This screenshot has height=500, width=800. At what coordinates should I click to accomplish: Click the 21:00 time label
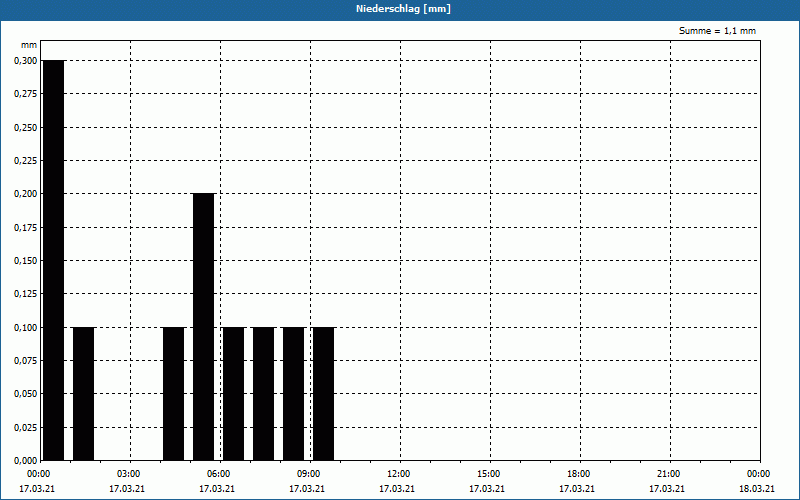click(668, 474)
